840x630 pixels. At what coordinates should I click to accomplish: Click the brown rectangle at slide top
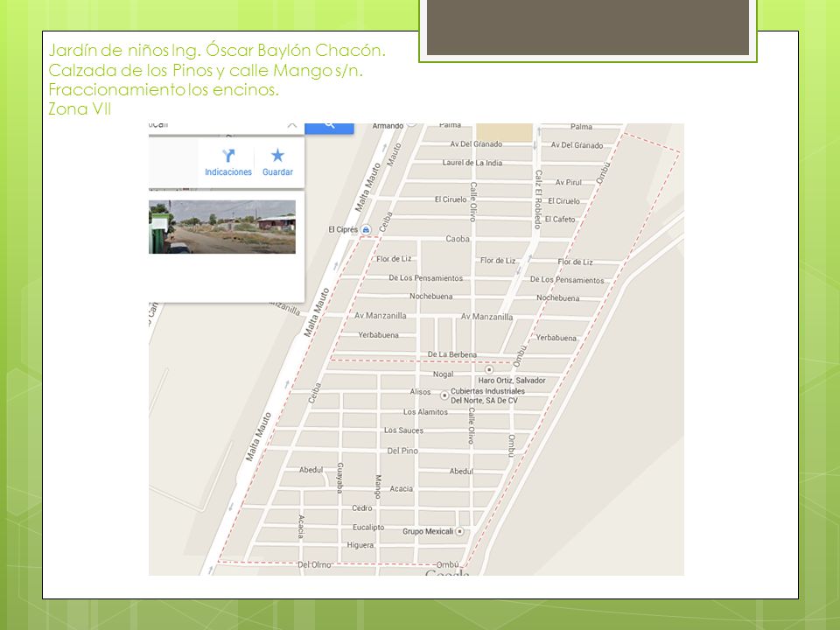tap(588, 27)
